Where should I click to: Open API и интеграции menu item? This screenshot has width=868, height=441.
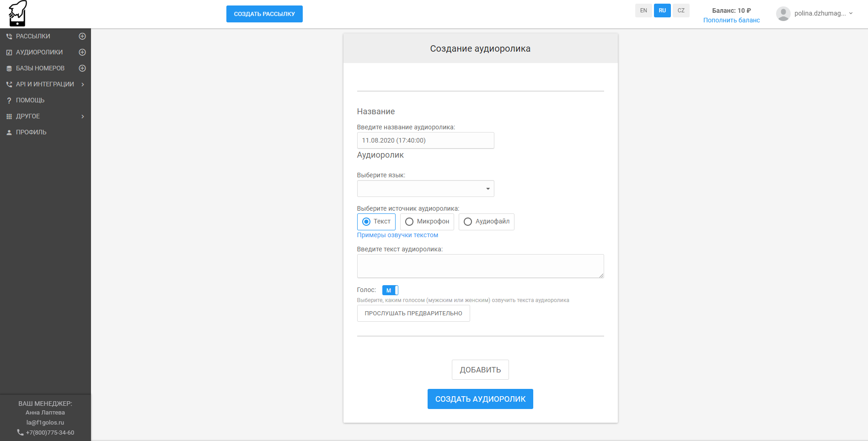pyautogui.click(x=45, y=84)
